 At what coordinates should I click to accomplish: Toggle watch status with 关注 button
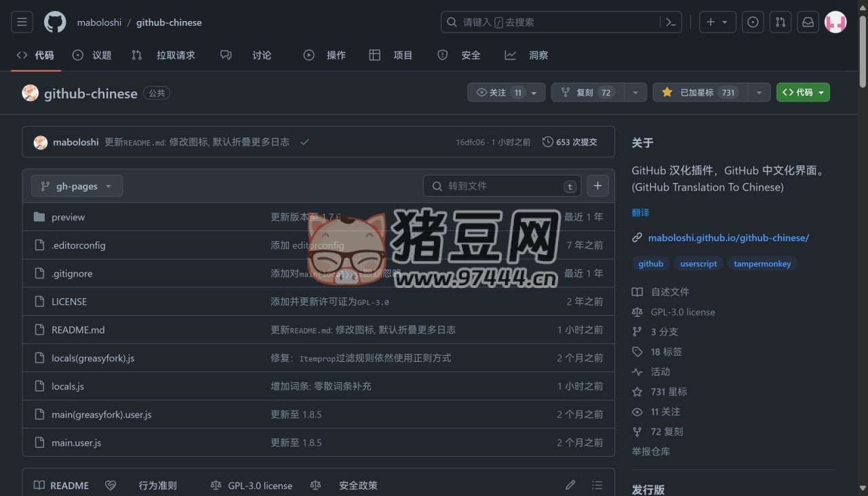[x=499, y=92]
